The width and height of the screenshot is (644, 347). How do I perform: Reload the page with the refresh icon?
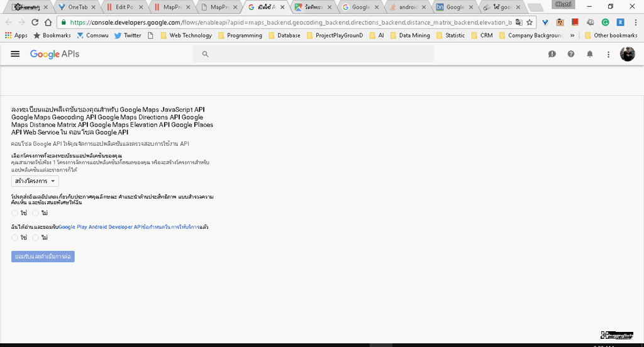(x=35, y=22)
